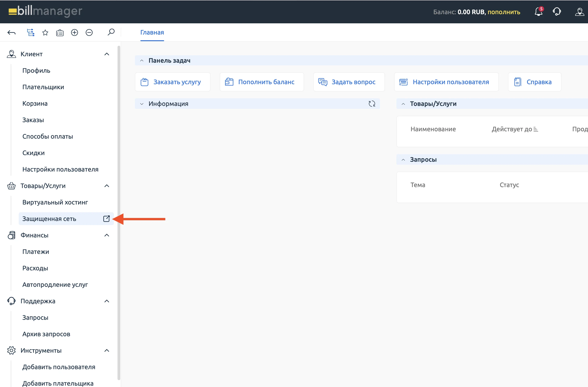Collapse the Информация panel
588x387 pixels.
click(142, 104)
